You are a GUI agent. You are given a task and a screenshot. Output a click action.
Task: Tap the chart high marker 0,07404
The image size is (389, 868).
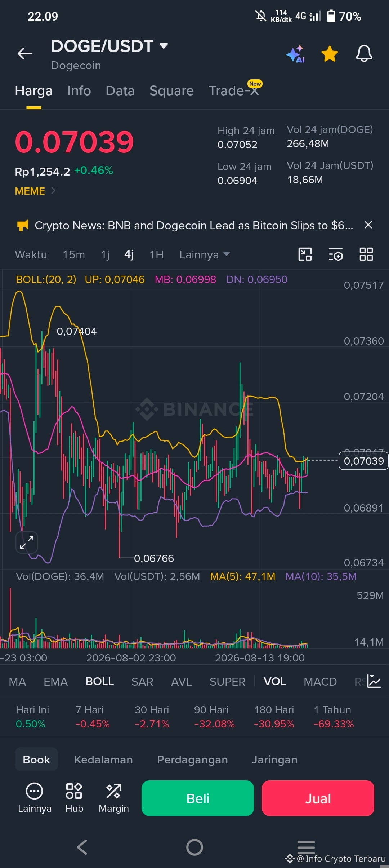pyautogui.click(x=77, y=331)
